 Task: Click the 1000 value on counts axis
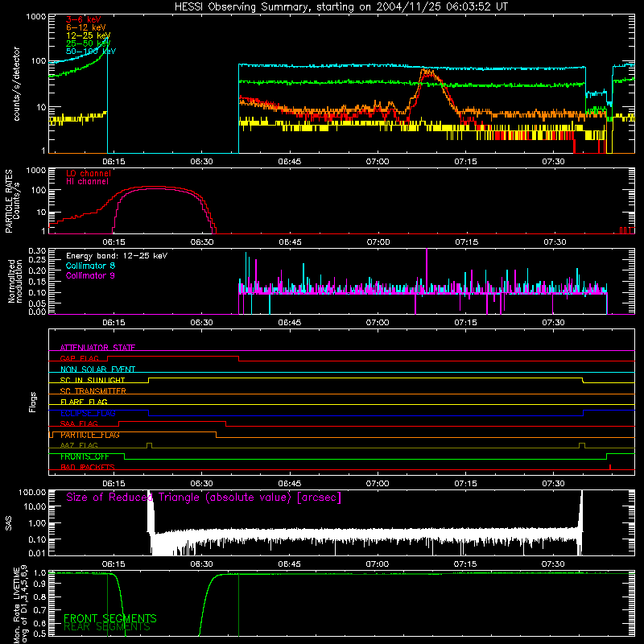point(35,17)
